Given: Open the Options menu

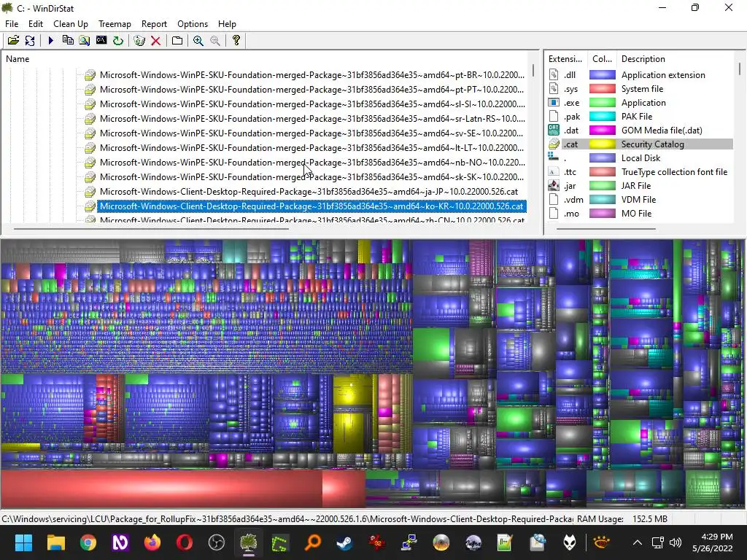Looking at the screenshot, I should (x=193, y=24).
